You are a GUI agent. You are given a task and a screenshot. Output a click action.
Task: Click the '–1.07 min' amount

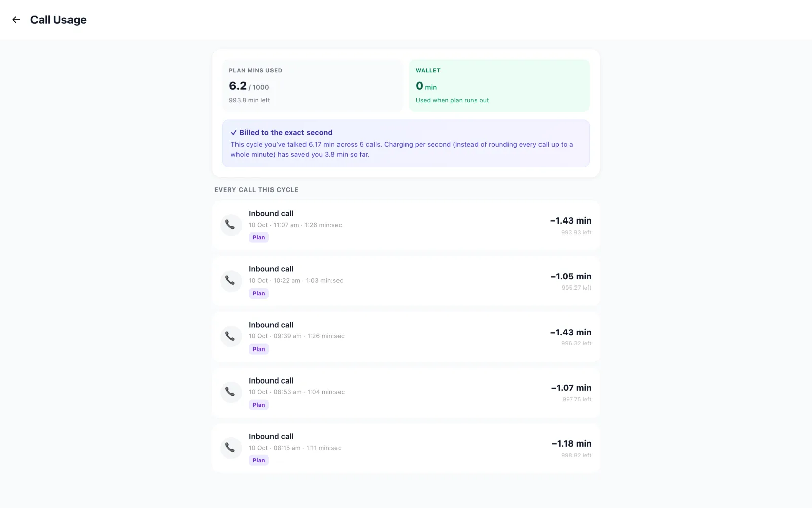[x=571, y=388]
